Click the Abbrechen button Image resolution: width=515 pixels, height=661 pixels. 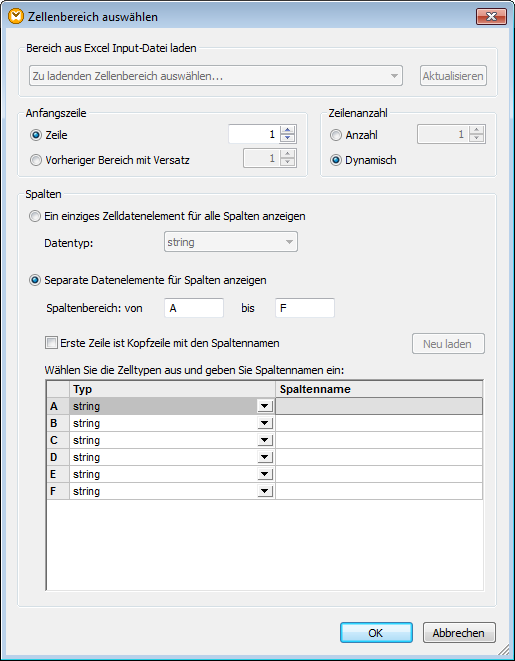point(459,633)
